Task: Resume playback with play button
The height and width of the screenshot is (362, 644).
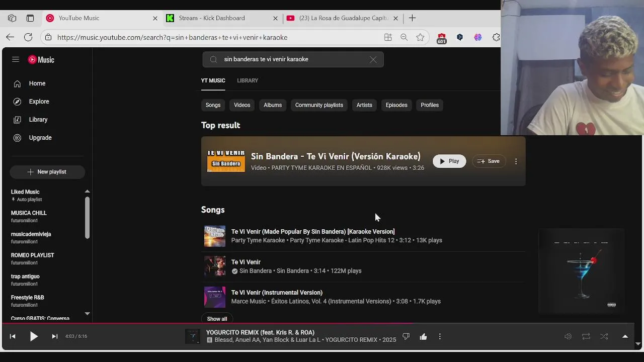Action: tap(34, 336)
